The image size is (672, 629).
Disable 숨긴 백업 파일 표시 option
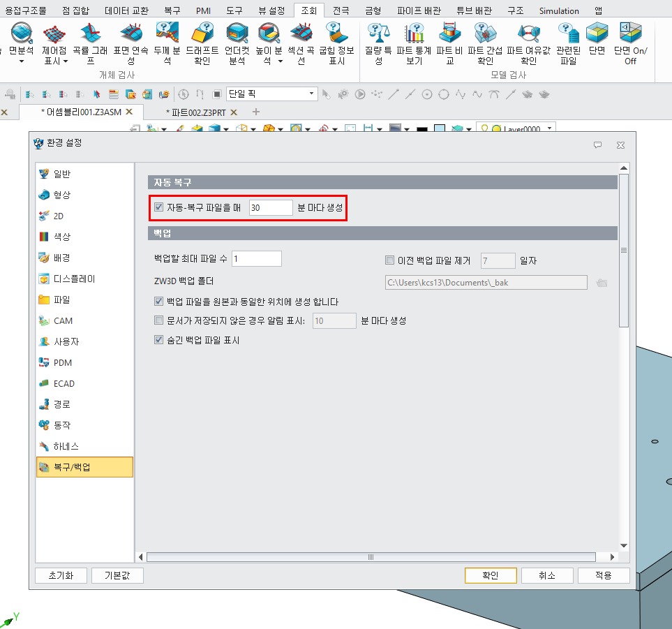pos(158,340)
